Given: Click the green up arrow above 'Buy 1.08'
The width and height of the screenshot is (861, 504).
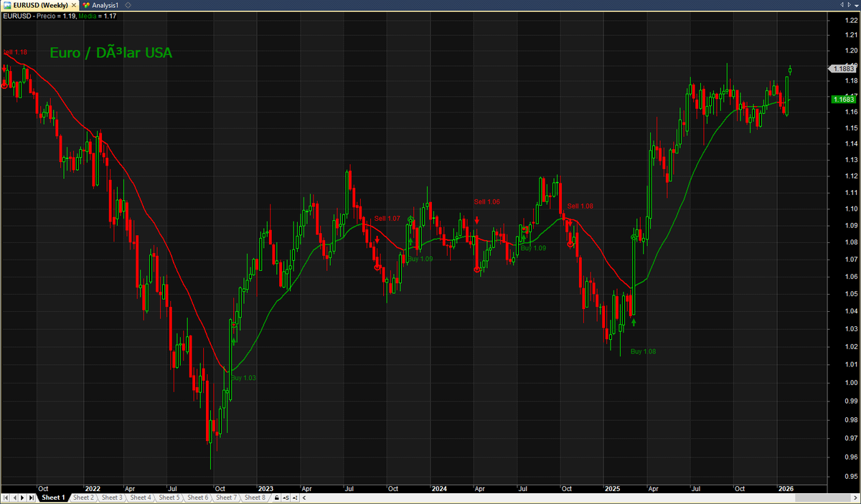Looking at the screenshot, I should [x=634, y=323].
